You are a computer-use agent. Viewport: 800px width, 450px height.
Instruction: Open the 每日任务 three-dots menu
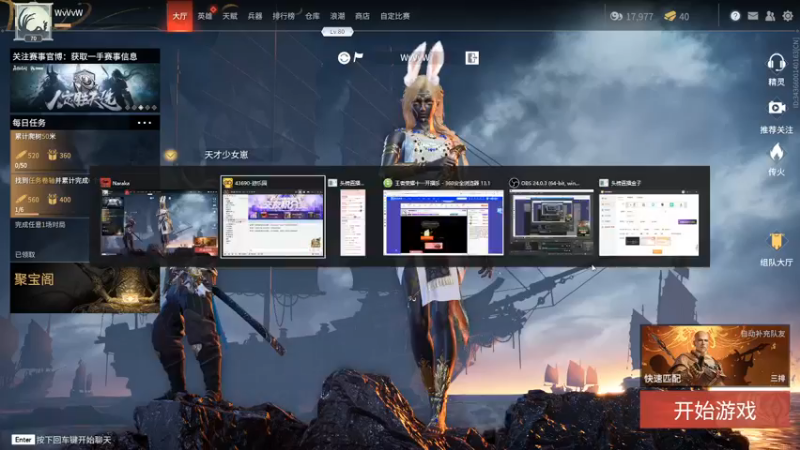click(x=144, y=122)
